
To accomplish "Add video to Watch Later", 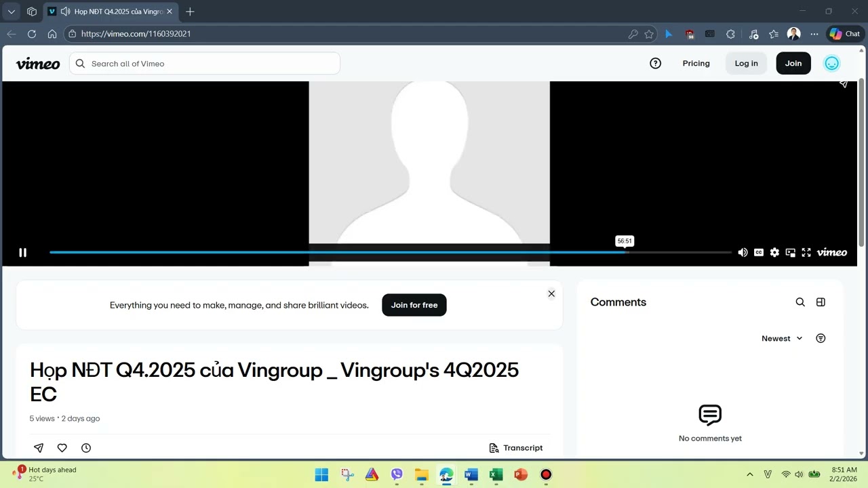I will [86, 448].
